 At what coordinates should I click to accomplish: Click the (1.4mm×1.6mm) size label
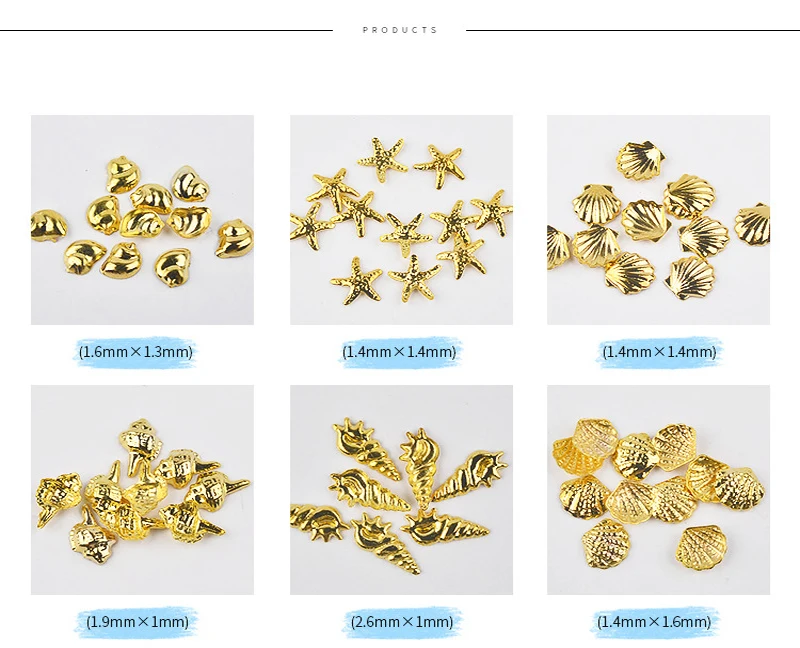[654, 621]
